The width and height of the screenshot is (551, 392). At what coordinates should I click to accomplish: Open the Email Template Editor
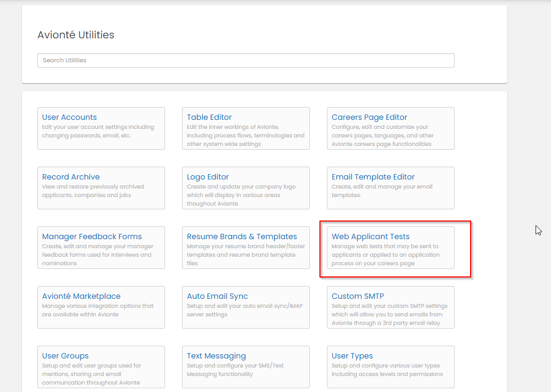coord(373,177)
